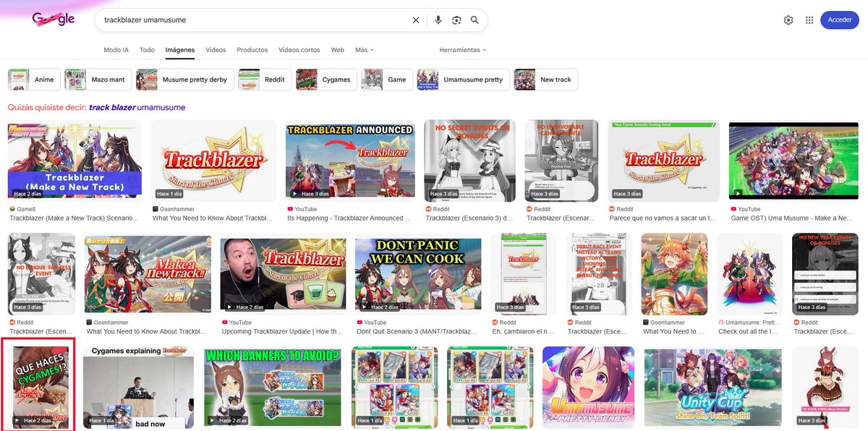868x431 pixels.
Task: Open the Herramientas tools dropdown
Action: click(x=463, y=50)
